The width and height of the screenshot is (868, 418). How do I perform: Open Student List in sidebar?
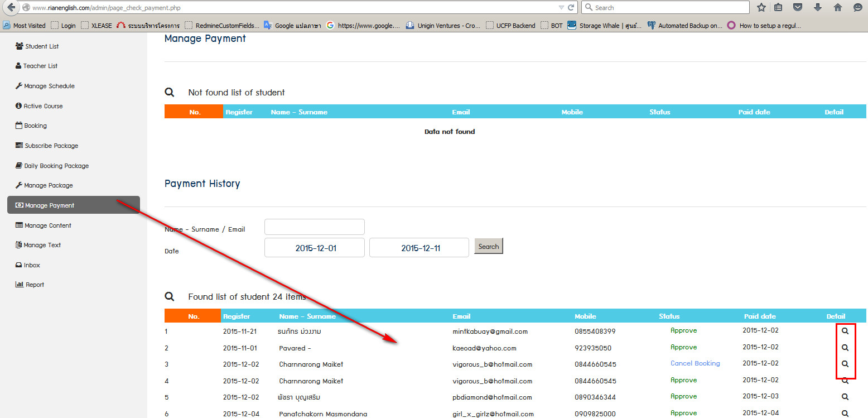click(42, 46)
